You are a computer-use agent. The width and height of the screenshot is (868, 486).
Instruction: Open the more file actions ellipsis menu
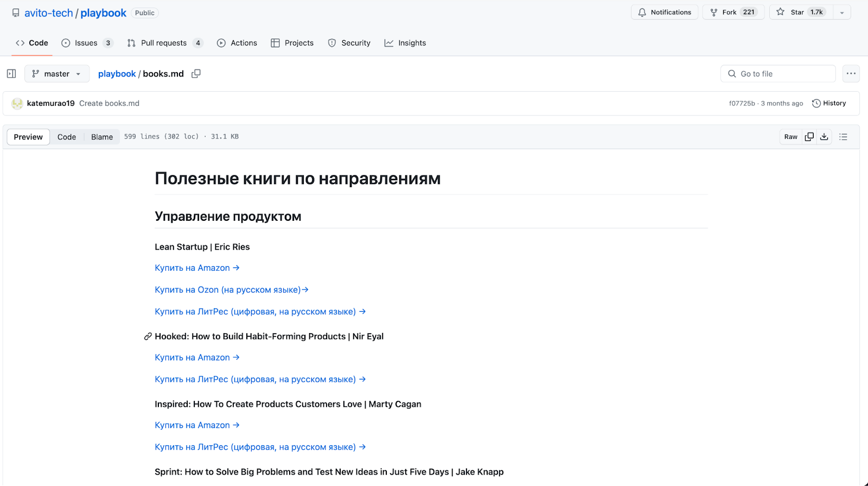[x=851, y=74]
